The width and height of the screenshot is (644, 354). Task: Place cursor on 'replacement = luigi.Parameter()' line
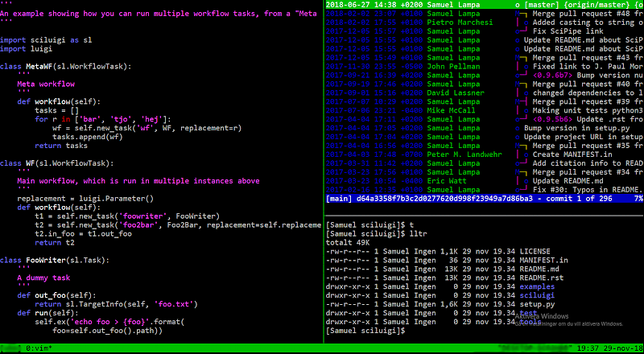pyautogui.click(x=85, y=199)
